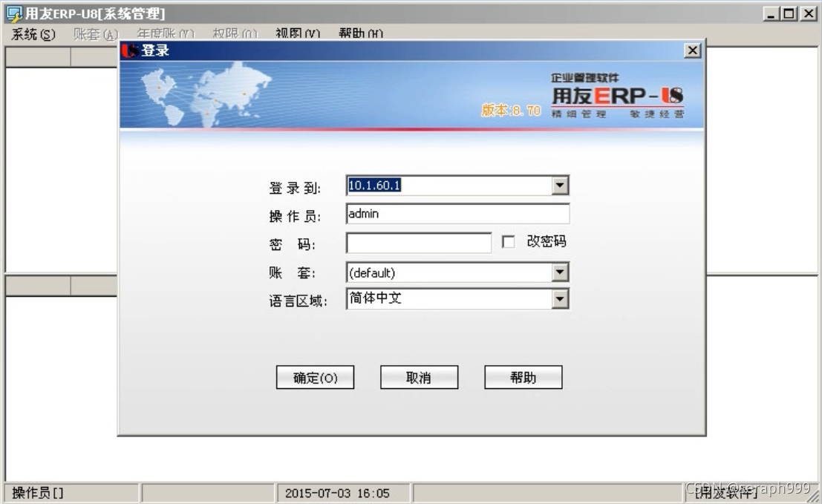The image size is (822, 504).
Task: Expand the 语言区域 dropdown arrow
Action: [x=560, y=299]
